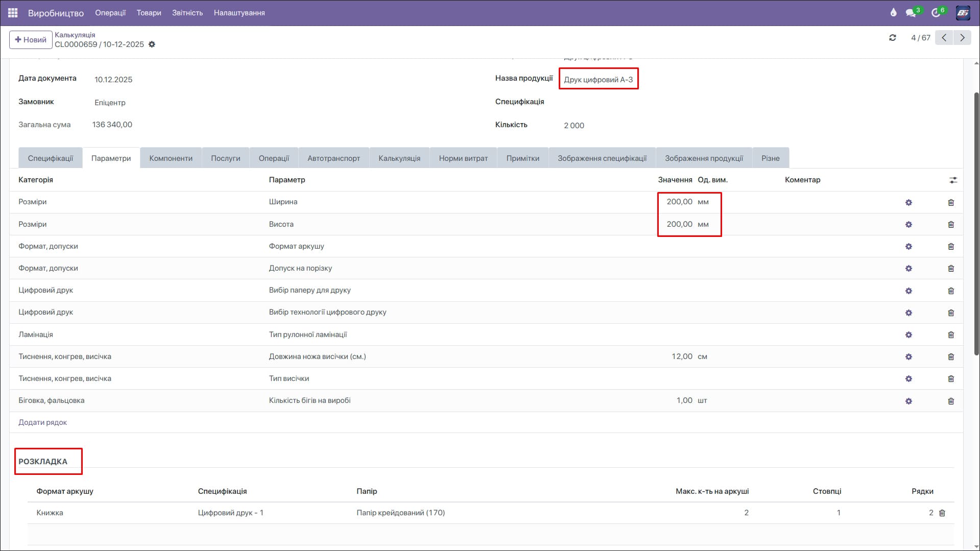Screen dimensions: 980x551
Task: Open the chat messages icon with badge 3
Action: point(911,13)
